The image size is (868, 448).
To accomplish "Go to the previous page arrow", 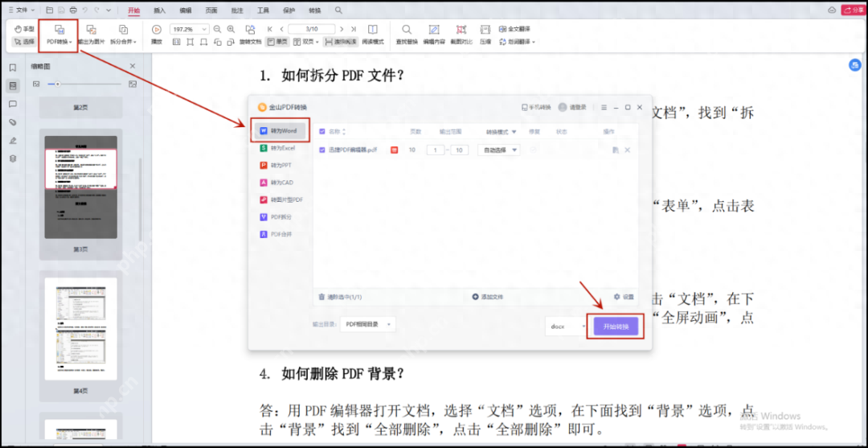I will (282, 29).
